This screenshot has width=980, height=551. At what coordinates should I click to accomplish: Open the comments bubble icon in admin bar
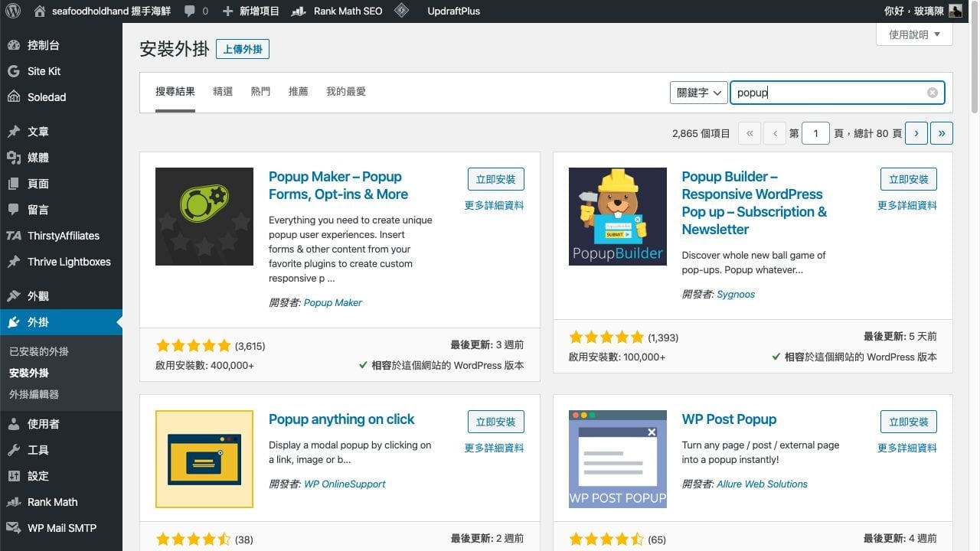coord(191,11)
